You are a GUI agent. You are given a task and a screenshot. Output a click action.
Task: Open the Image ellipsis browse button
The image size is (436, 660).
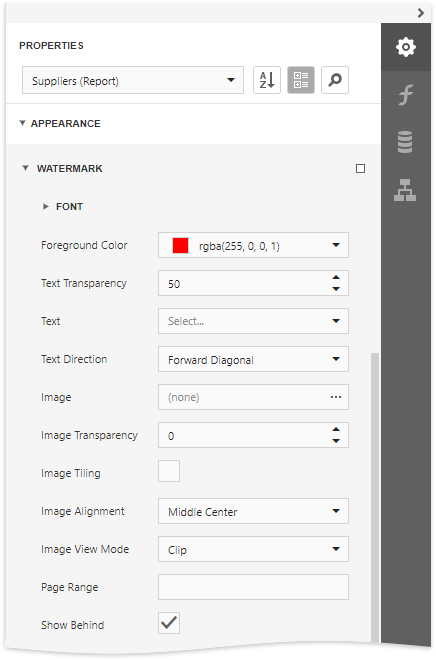[x=336, y=397]
